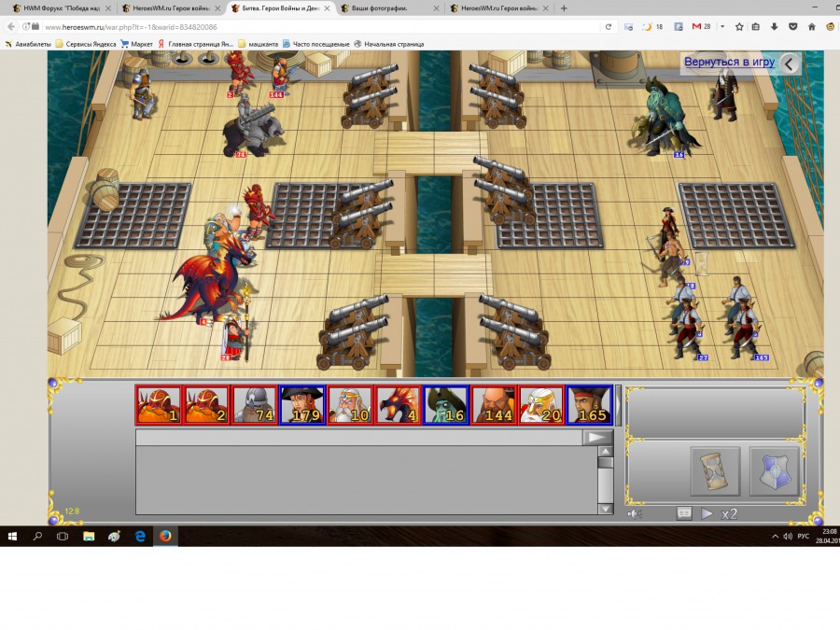840x630 pixels.
Task: Click chat log scrollbar down arrow
Action: coord(606,509)
